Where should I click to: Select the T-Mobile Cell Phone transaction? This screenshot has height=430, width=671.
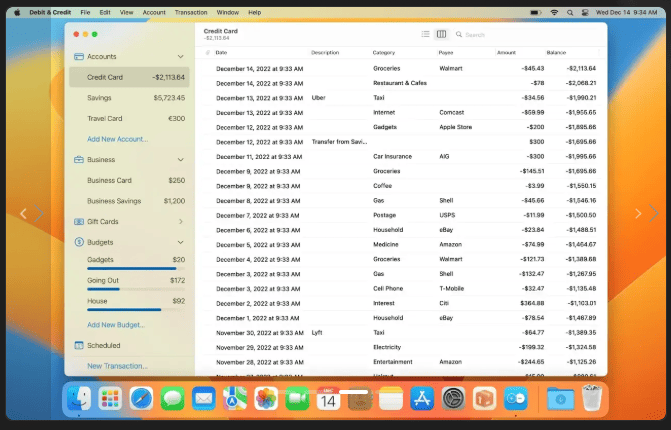coord(401,288)
